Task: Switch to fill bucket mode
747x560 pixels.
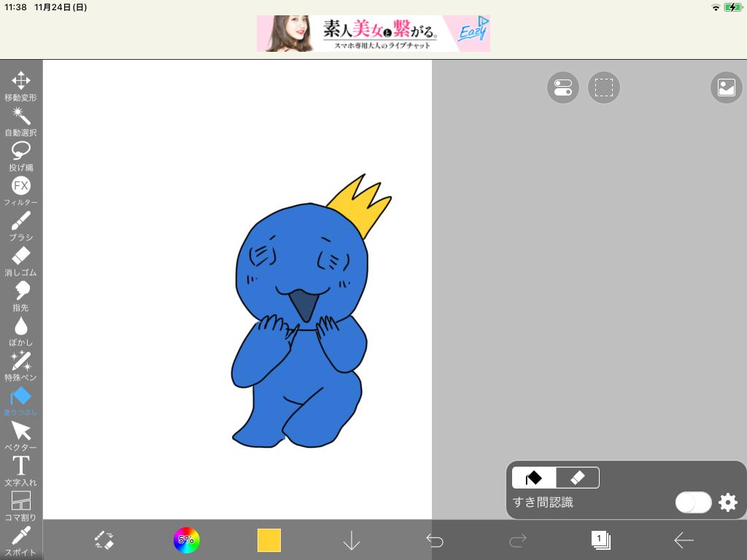Action: (534, 478)
